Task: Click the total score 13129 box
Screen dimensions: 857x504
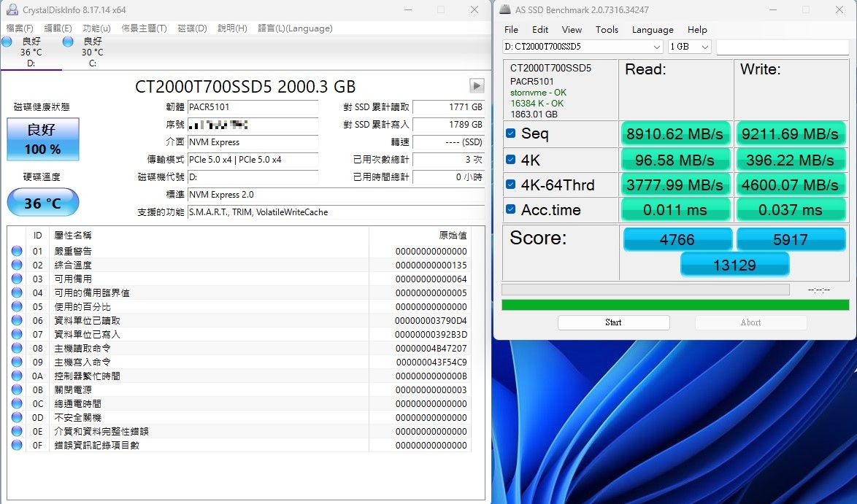Action: click(734, 265)
